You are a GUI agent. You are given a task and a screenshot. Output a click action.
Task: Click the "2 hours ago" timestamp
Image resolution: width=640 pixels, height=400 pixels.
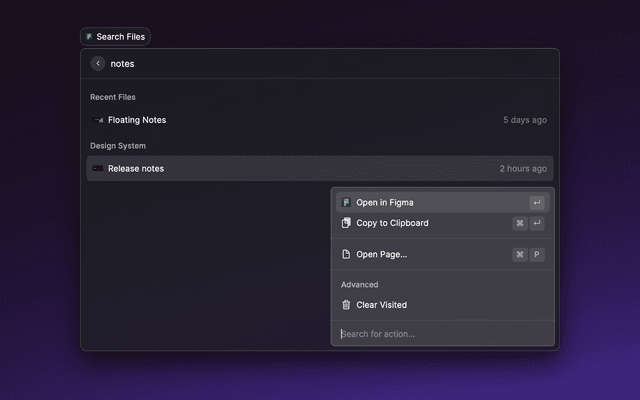pyautogui.click(x=523, y=169)
